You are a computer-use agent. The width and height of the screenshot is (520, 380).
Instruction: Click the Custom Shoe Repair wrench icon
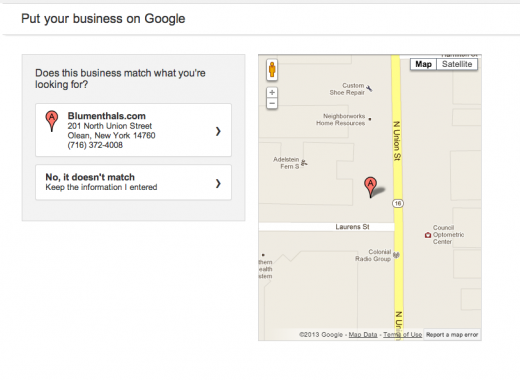pos(369,89)
